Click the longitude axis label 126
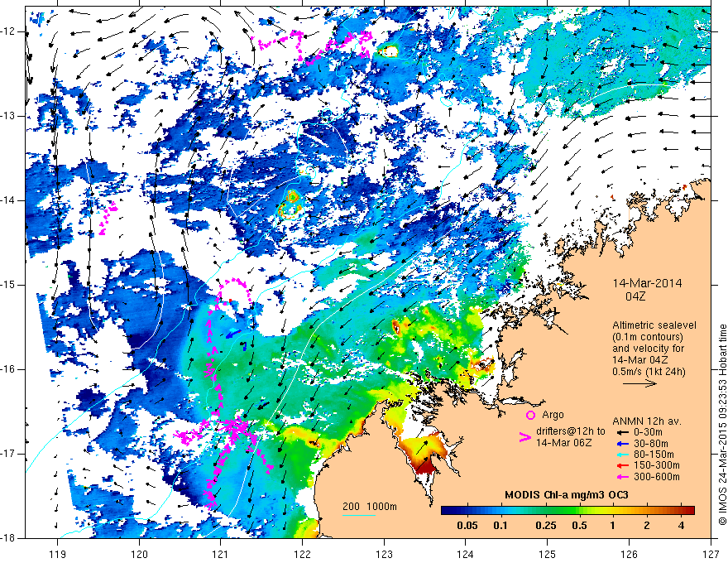This screenshot has width=728, height=563. [629, 554]
